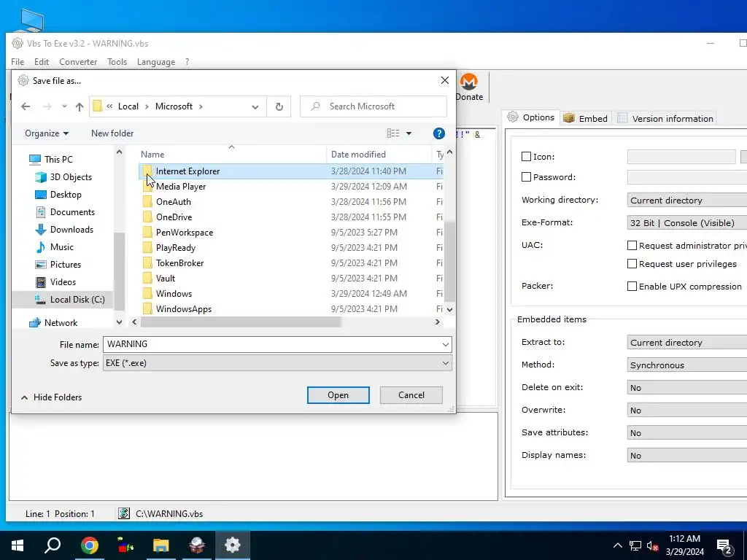Click the view layout icon
This screenshot has height=560, width=747.
[x=393, y=133]
